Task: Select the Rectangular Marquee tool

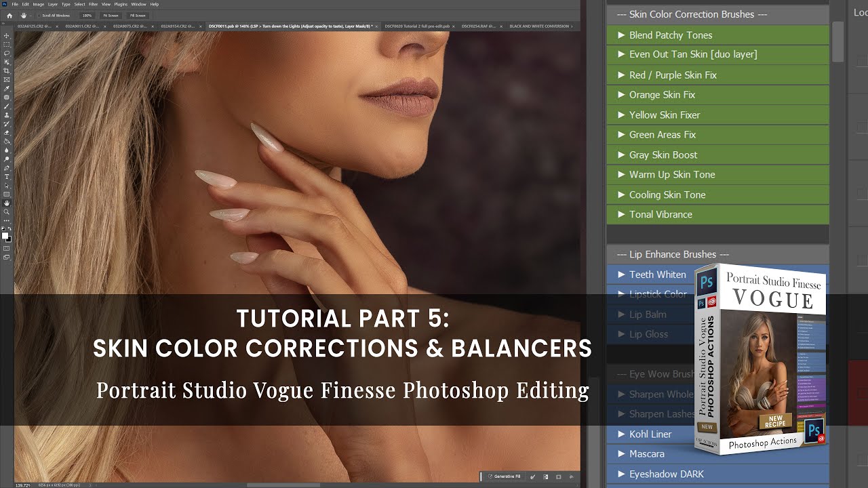Action: [7, 43]
